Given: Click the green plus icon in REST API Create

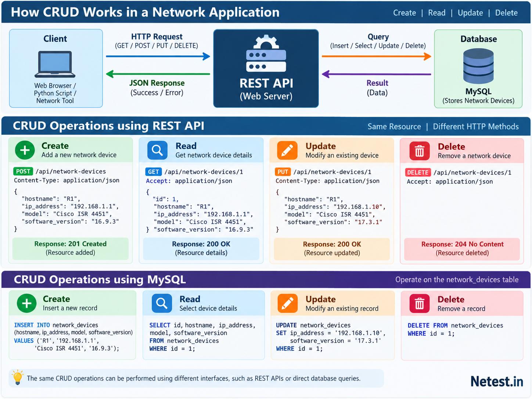Looking at the screenshot, I should coord(25,150).
